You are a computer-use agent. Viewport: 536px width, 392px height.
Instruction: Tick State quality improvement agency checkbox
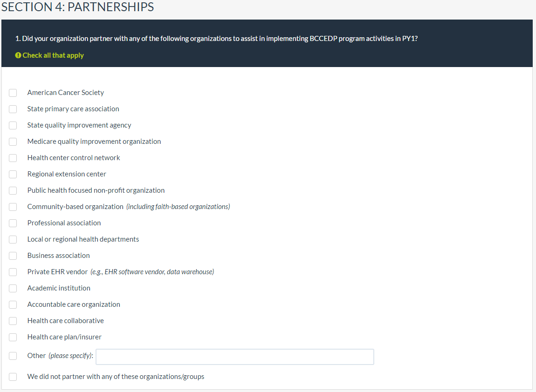[13, 125]
